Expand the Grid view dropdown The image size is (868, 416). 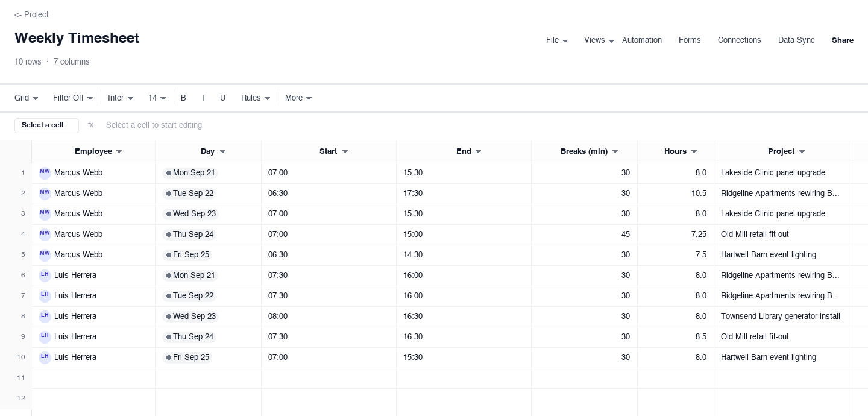point(27,98)
